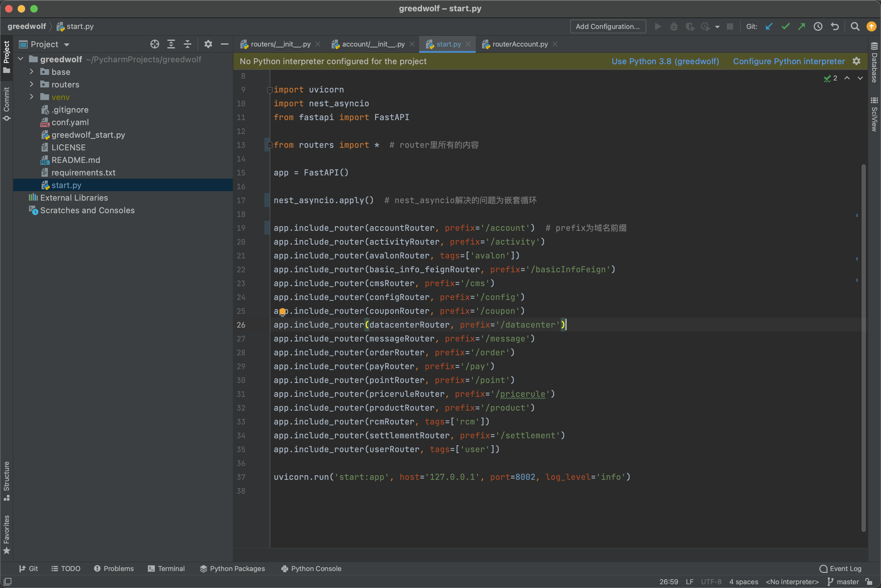Image resolution: width=881 pixels, height=588 pixels.
Task: Click the Stop process icon in toolbar
Action: point(730,26)
